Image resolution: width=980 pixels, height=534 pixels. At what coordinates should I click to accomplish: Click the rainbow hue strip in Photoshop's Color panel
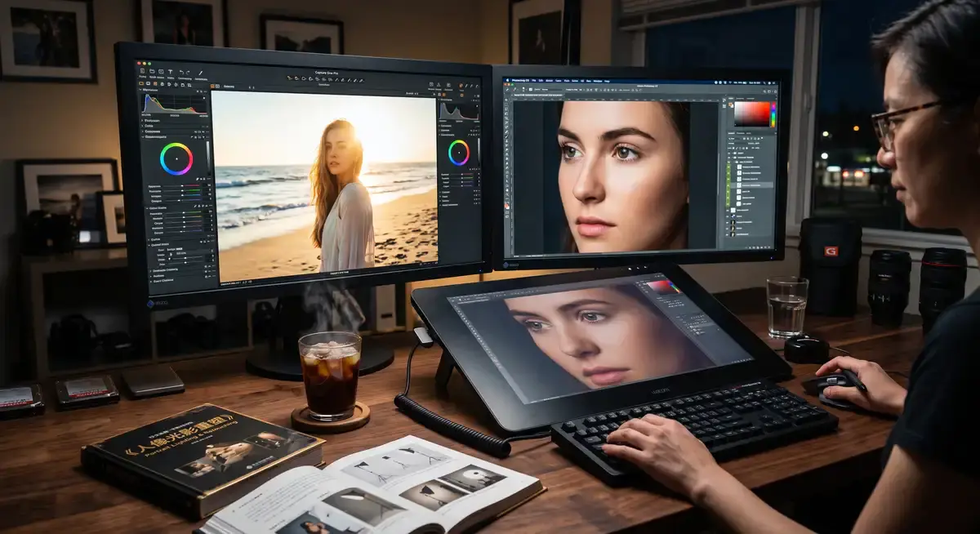pos(773,113)
